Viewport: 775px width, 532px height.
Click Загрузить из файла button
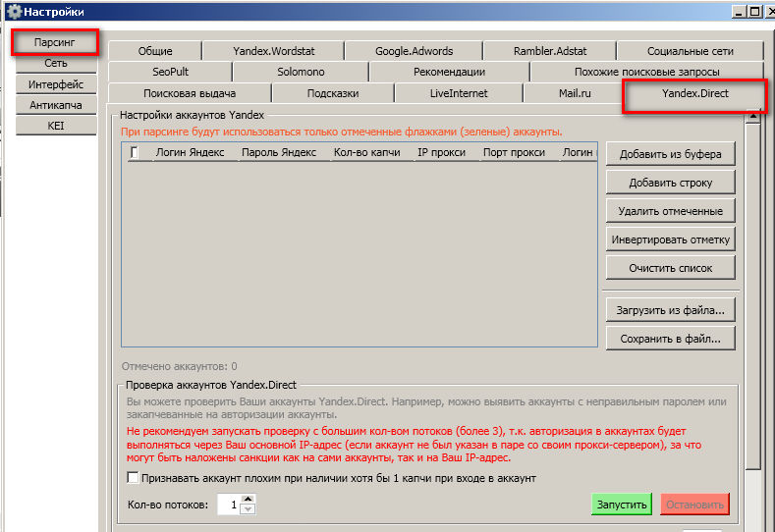pyautogui.click(x=671, y=310)
